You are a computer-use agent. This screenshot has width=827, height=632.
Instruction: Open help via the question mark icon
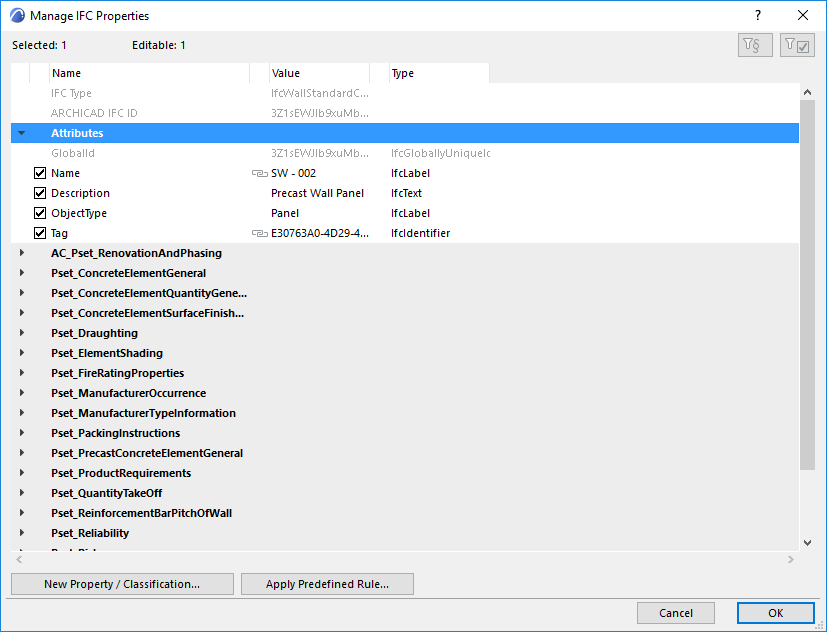[757, 15]
